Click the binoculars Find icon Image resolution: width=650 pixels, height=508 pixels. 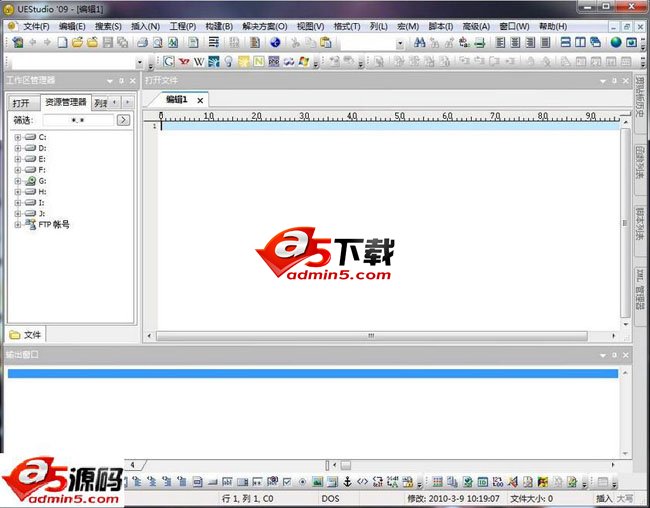(x=420, y=42)
